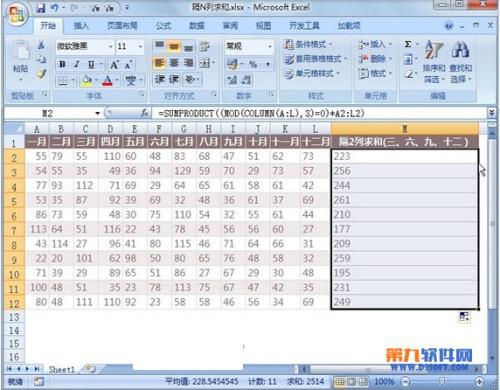The height and width of the screenshot is (390, 500).
Task: Click the Save icon in quick access toolbar
Action: point(41,8)
